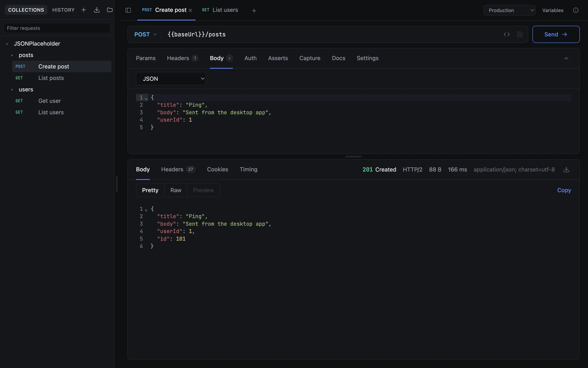Select the request Body tab
This screenshot has height=368, width=588.
point(221,58)
